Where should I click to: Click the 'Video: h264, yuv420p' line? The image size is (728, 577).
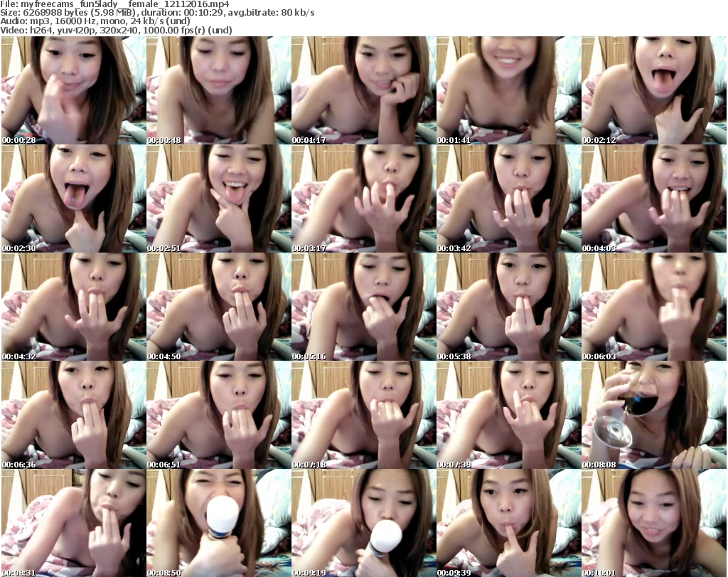[116, 30]
